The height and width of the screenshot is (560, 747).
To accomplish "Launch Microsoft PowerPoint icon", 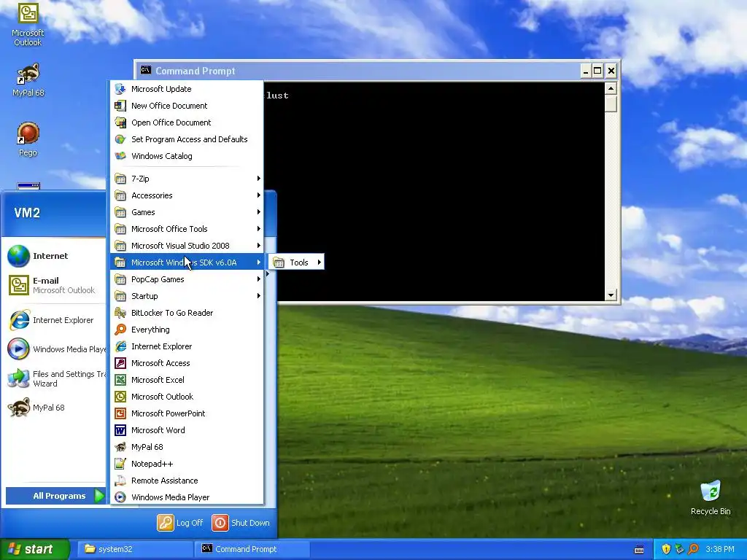I will [x=120, y=413].
